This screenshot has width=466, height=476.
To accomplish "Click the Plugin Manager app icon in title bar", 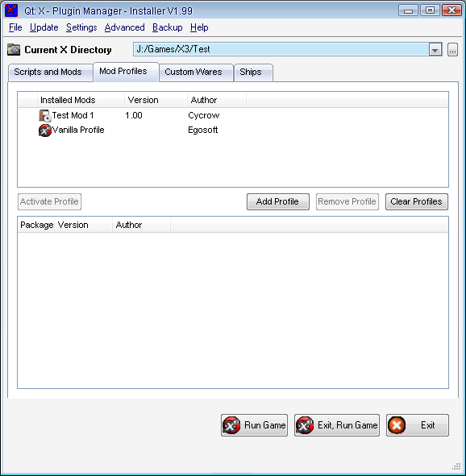I will tap(11, 10).
